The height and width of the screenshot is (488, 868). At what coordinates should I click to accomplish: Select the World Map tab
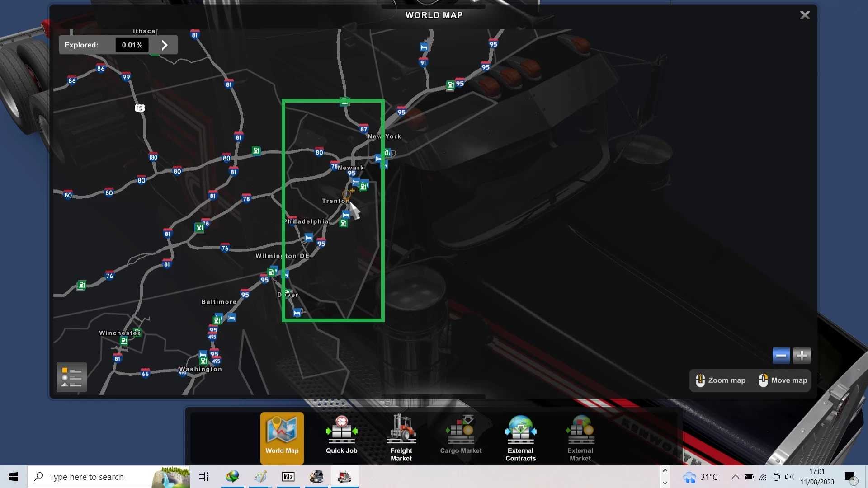[x=282, y=437]
